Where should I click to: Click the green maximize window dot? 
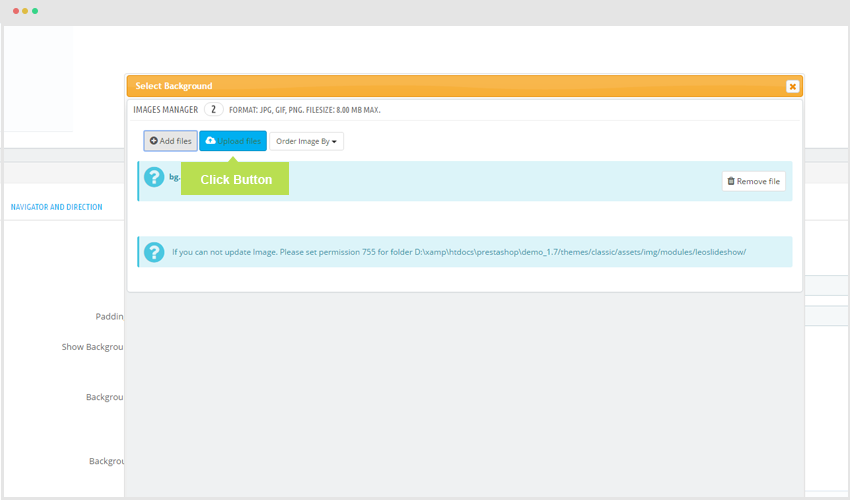coord(35,11)
